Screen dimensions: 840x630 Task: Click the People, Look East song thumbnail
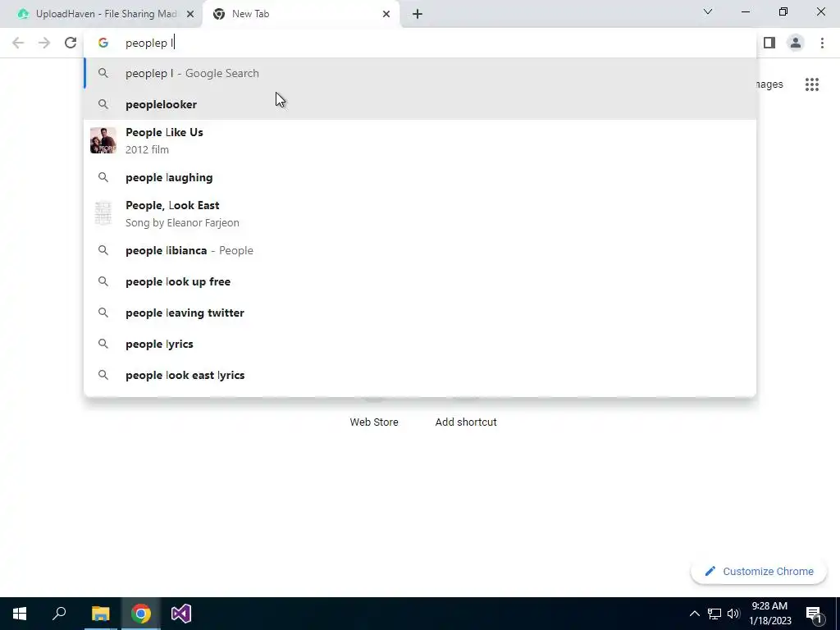click(x=103, y=214)
